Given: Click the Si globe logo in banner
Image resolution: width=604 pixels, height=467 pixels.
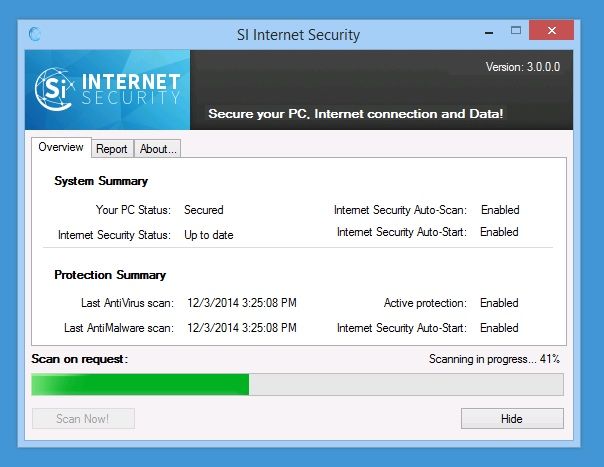Looking at the screenshot, I should pos(54,89).
